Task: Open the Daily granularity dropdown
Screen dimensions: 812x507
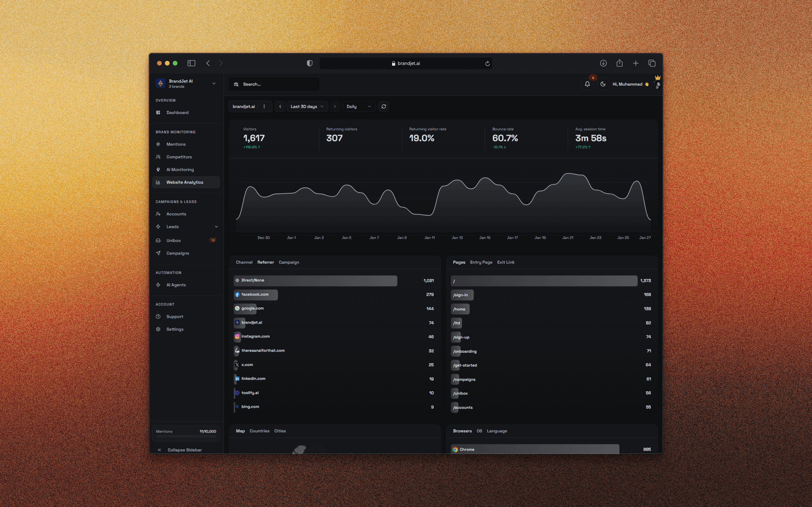Action: pyautogui.click(x=358, y=106)
